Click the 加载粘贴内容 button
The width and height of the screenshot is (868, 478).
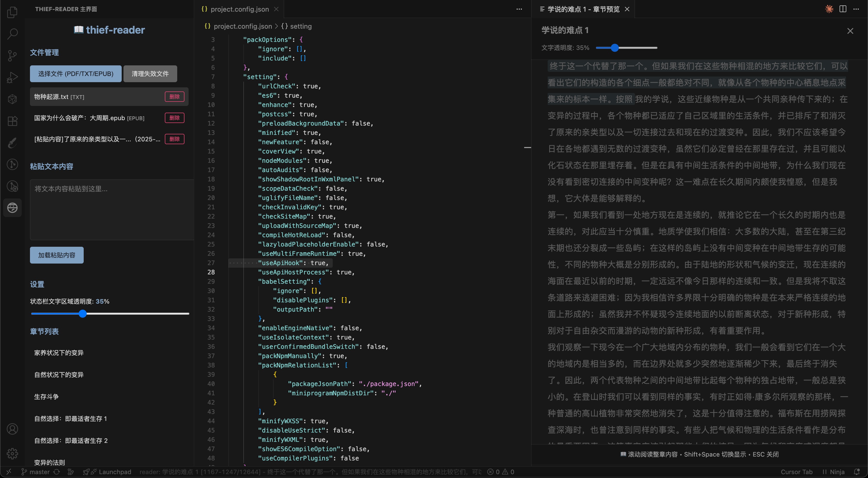[57, 255]
